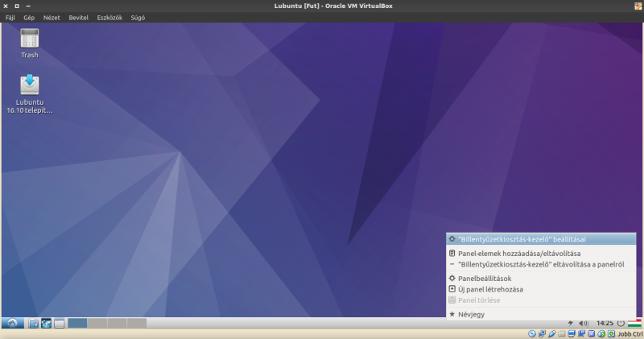Click VirtualBox USB devices status icon
Viewport: 644px width, 339px height.
click(552, 333)
